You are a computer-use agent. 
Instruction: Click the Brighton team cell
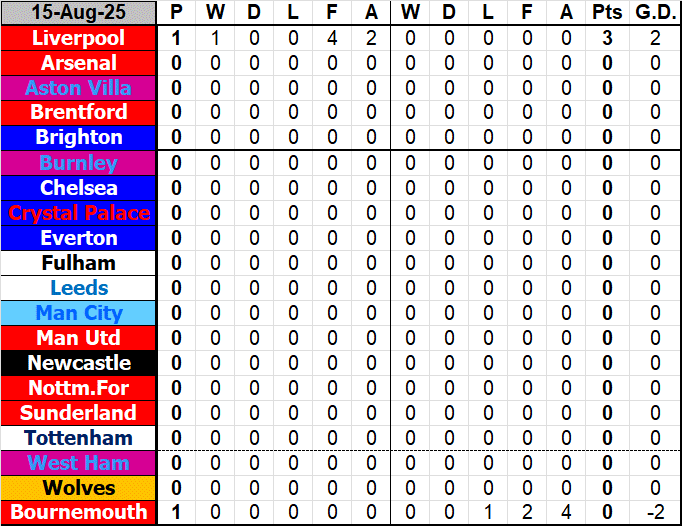(79, 138)
